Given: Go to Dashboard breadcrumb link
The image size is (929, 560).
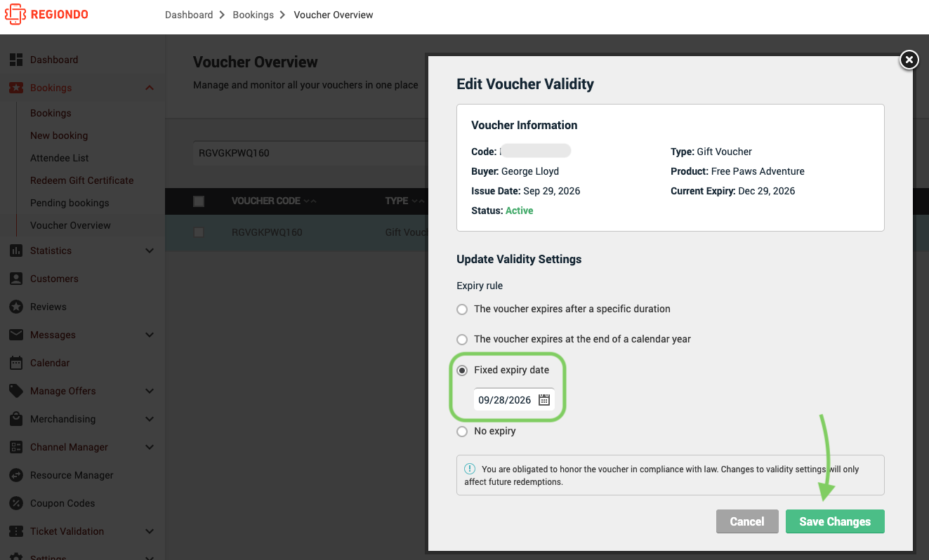Looking at the screenshot, I should tap(189, 15).
